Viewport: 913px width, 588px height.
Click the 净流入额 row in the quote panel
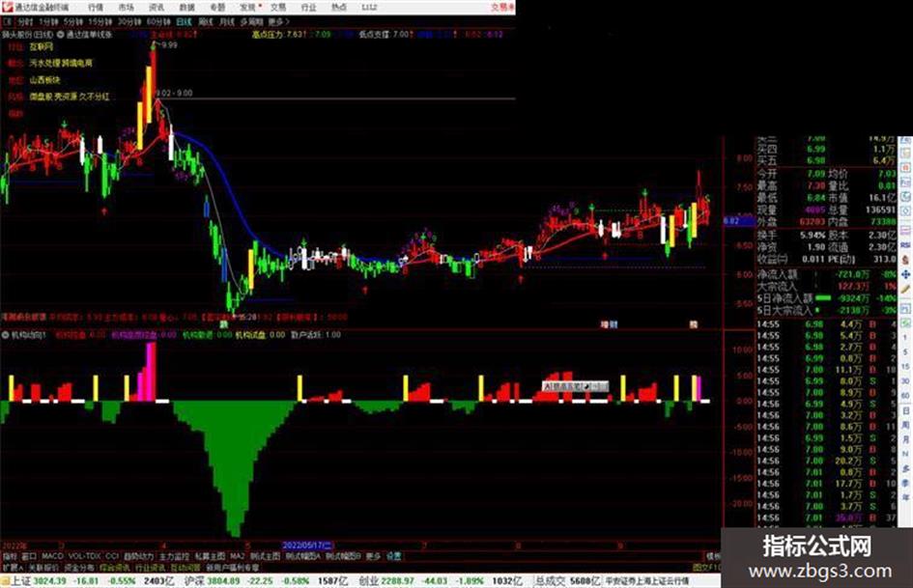pyautogui.click(x=827, y=273)
